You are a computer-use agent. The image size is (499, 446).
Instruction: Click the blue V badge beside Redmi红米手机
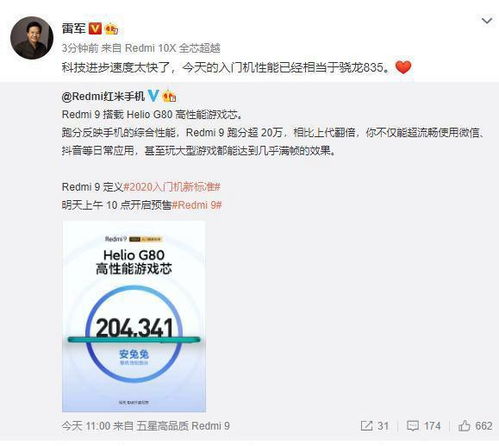coord(153,96)
